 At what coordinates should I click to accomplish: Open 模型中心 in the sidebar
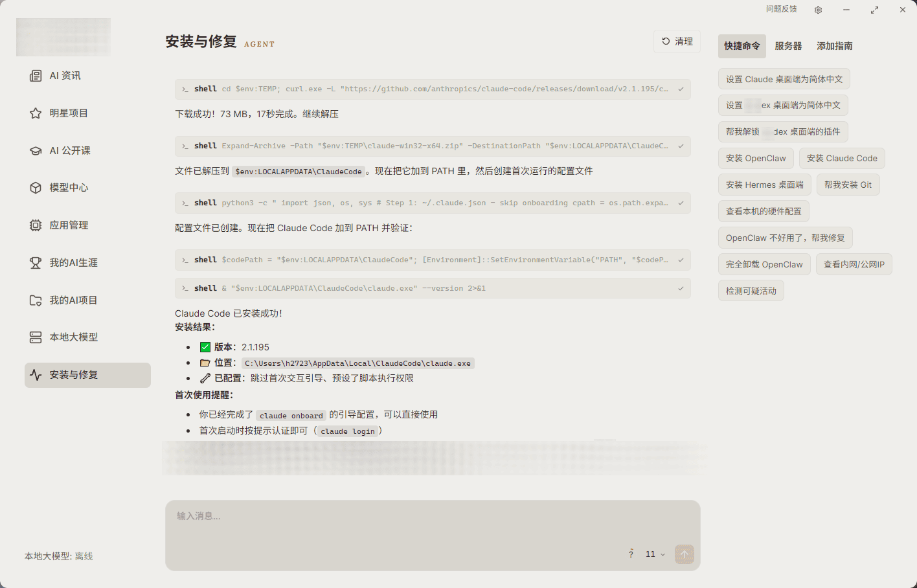[x=87, y=188]
